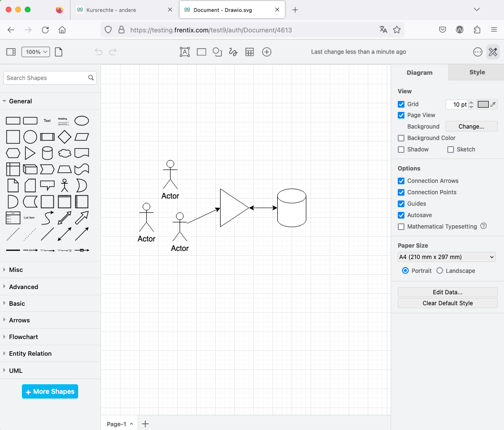
Task: Insert a table using the table icon
Action: click(x=250, y=52)
